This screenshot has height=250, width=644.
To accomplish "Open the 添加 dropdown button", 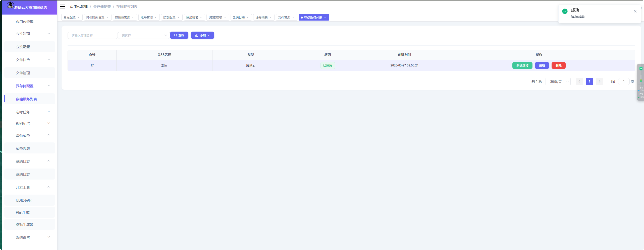I will (202, 35).
